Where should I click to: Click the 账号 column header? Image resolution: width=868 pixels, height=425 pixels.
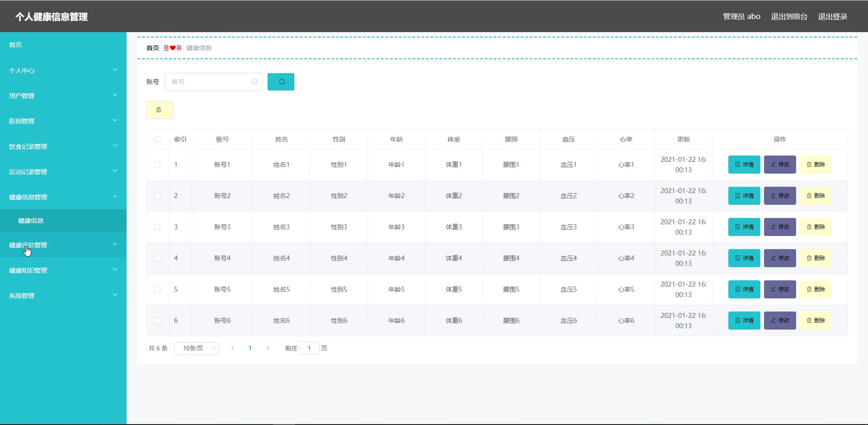click(x=222, y=139)
